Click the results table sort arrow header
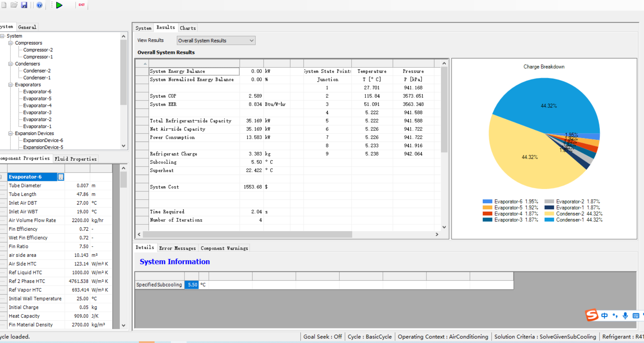The width and height of the screenshot is (644, 343). [142, 63]
